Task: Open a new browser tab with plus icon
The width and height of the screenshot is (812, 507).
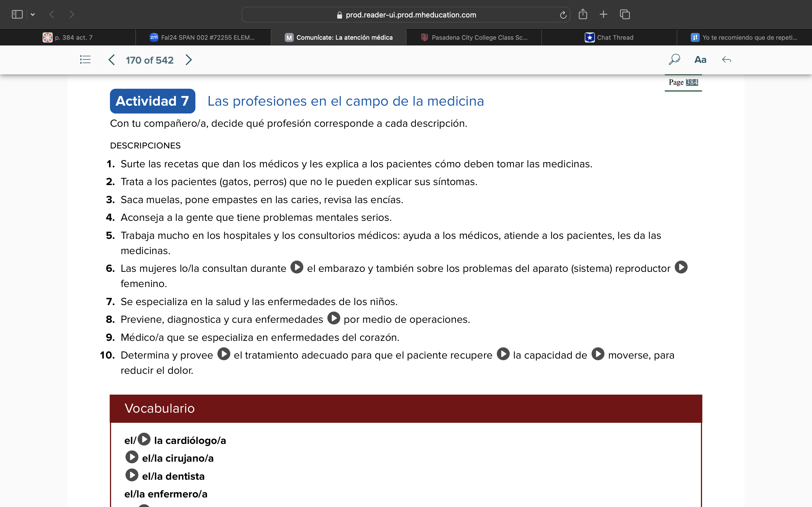Action: [603, 14]
